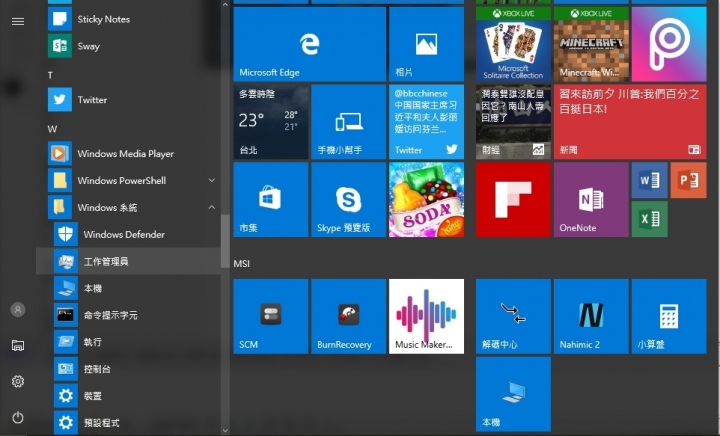Open 工作管理員 (Task Manager)
Viewport: 720px width, 436px height.
pyautogui.click(x=129, y=261)
